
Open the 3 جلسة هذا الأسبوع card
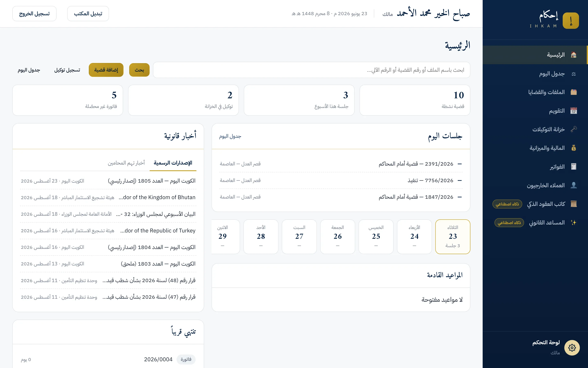tap(299, 100)
